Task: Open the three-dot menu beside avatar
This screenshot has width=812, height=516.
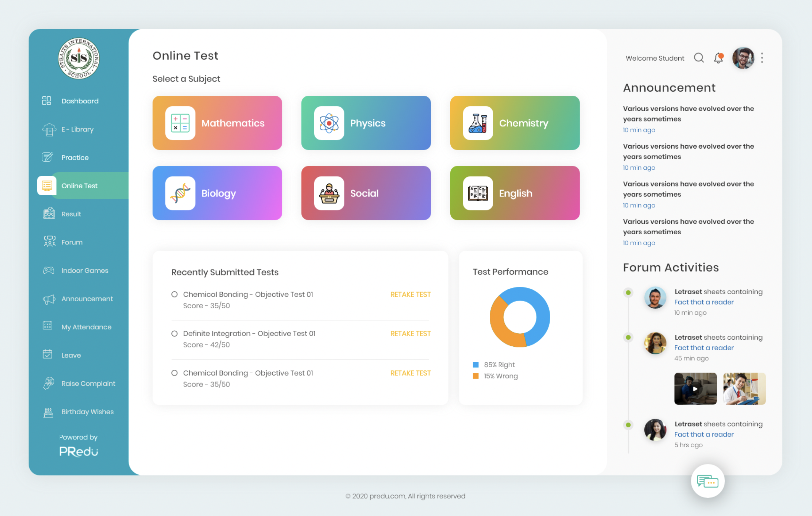Action: click(x=762, y=58)
